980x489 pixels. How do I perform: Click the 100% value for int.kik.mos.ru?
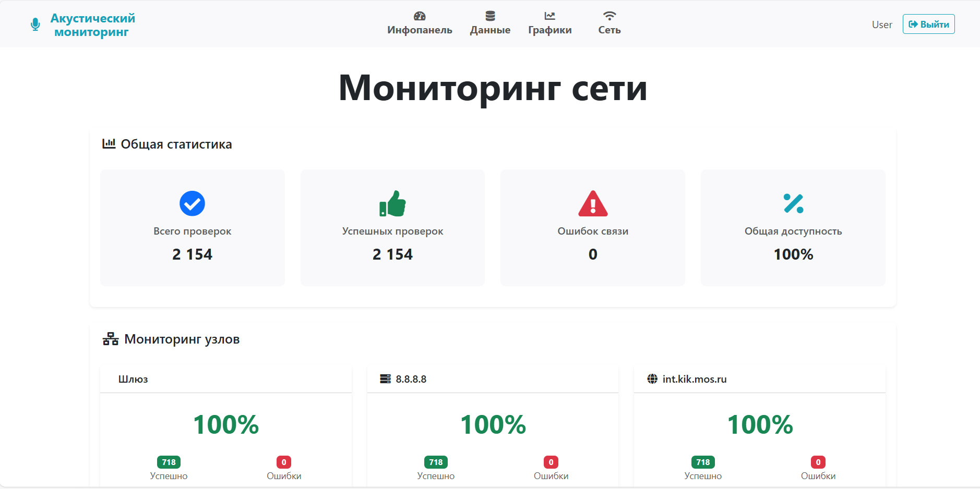click(760, 424)
